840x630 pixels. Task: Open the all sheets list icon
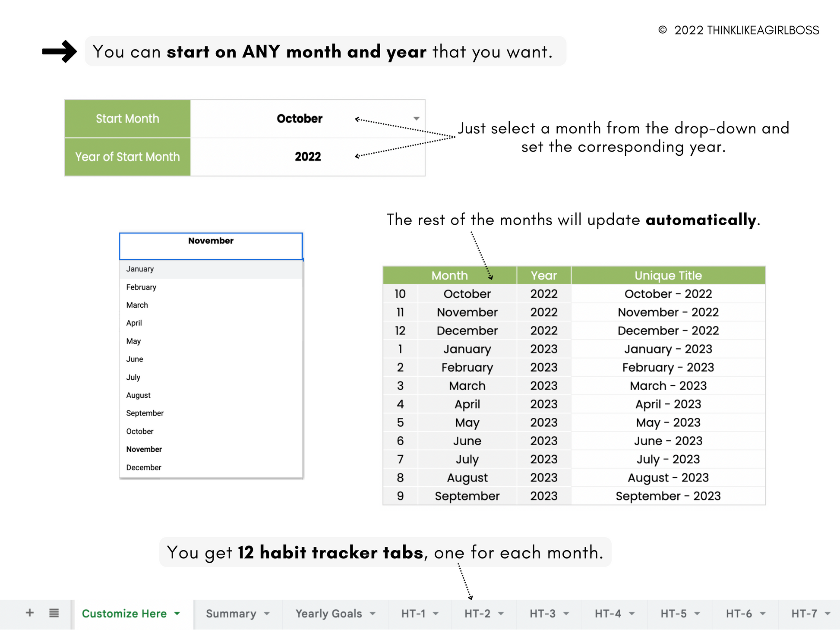pos(54,613)
